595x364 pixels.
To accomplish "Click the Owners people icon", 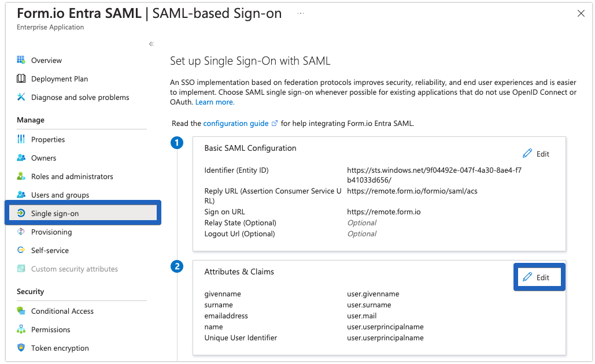I will click(21, 158).
